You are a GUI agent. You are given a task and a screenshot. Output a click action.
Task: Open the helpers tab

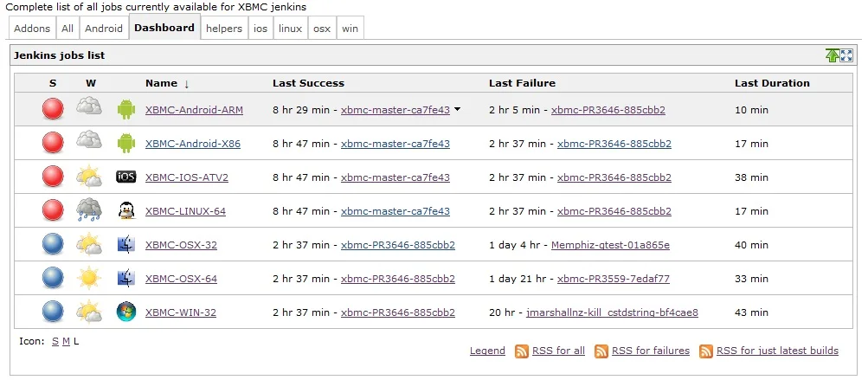224,29
